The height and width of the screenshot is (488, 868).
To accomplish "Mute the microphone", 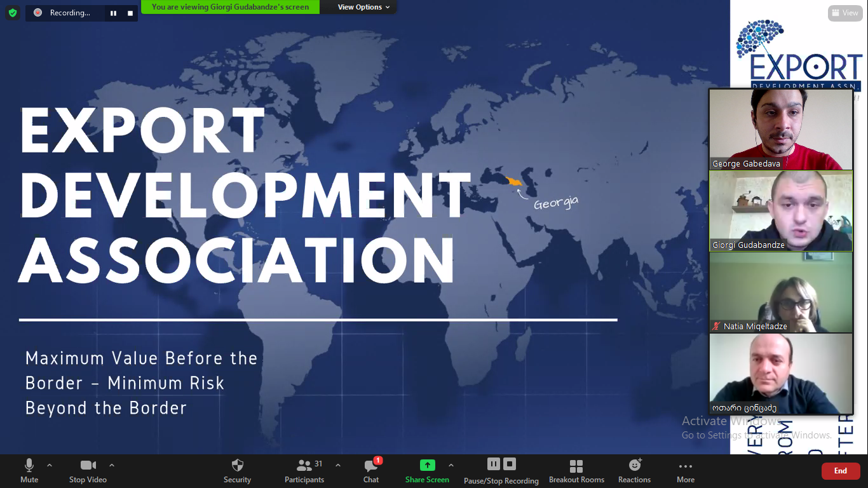I will click(x=29, y=471).
